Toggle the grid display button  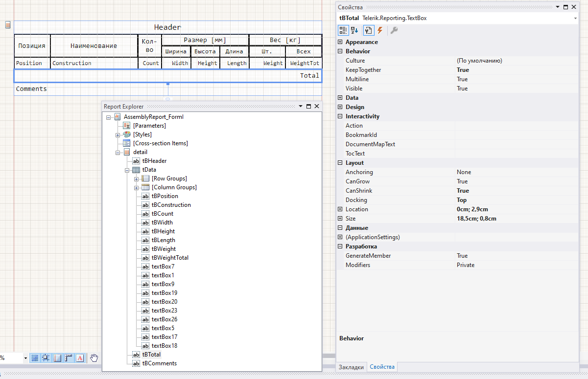click(35, 358)
